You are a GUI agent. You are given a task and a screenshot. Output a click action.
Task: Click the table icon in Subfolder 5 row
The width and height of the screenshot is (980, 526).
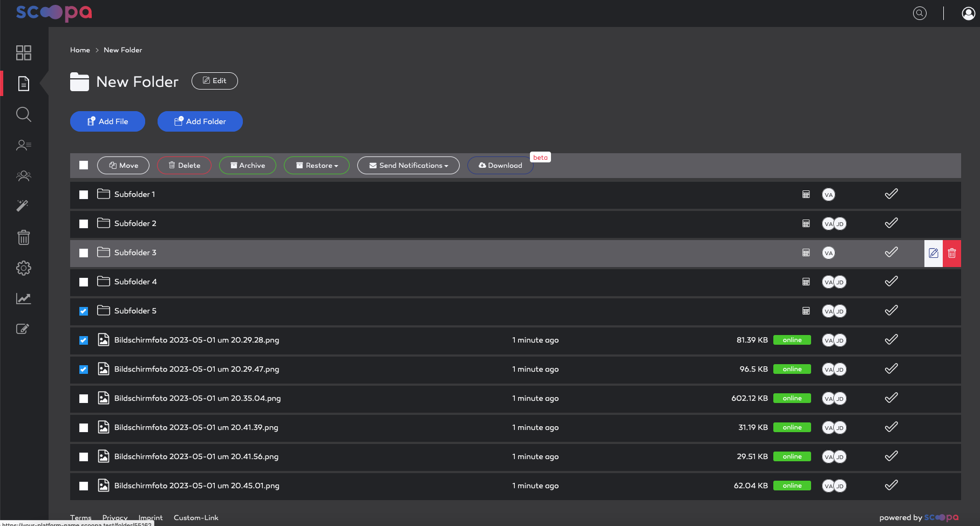click(806, 311)
